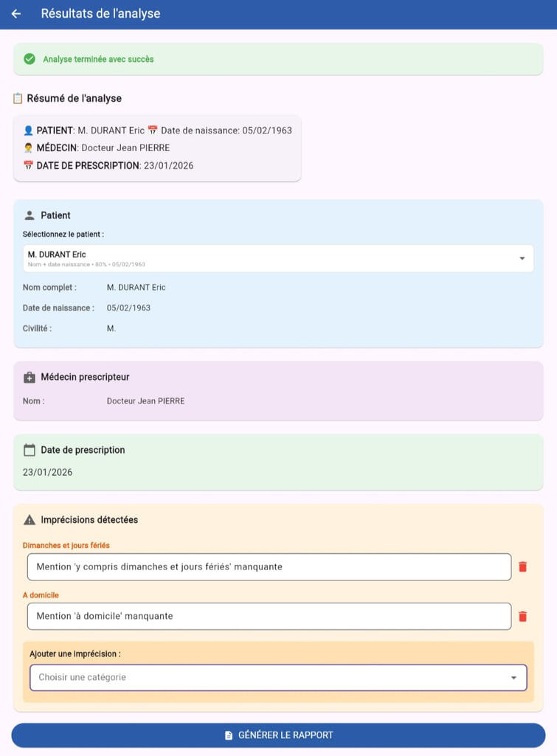Delete the 'Dimanches et jours fériés' imprecision
Screen dimensions: 557x756
[522, 566]
